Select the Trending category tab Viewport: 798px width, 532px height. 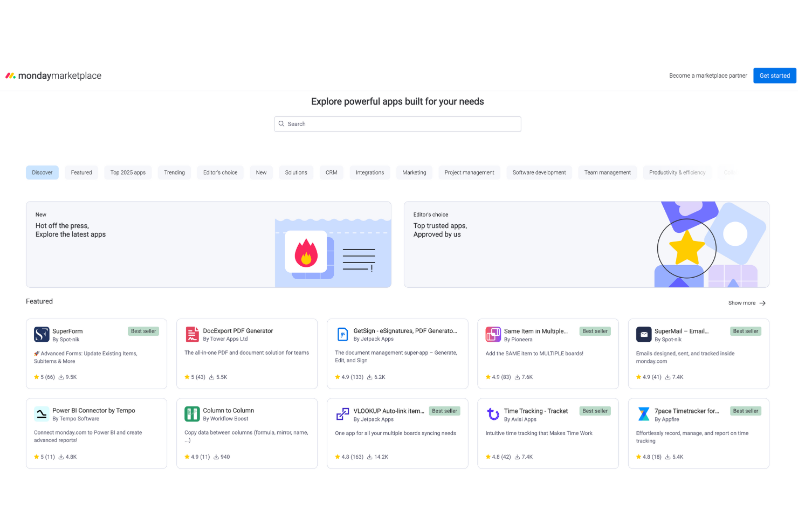tap(174, 172)
